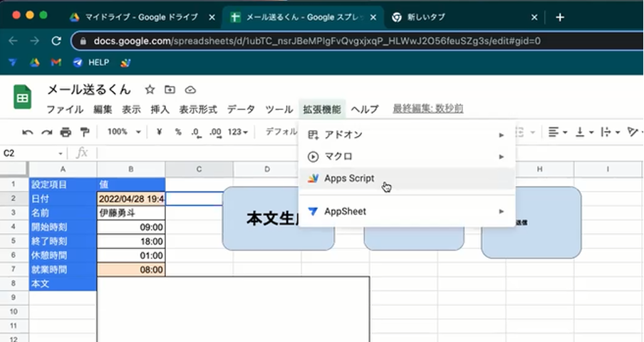Click the print icon
This screenshot has height=342, width=644.
pyautogui.click(x=66, y=133)
